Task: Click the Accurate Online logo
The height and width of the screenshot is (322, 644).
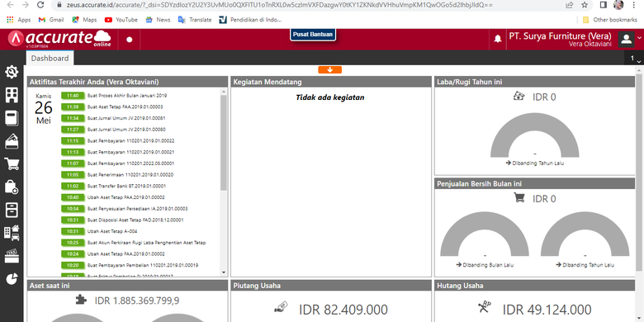Action: click(x=60, y=39)
